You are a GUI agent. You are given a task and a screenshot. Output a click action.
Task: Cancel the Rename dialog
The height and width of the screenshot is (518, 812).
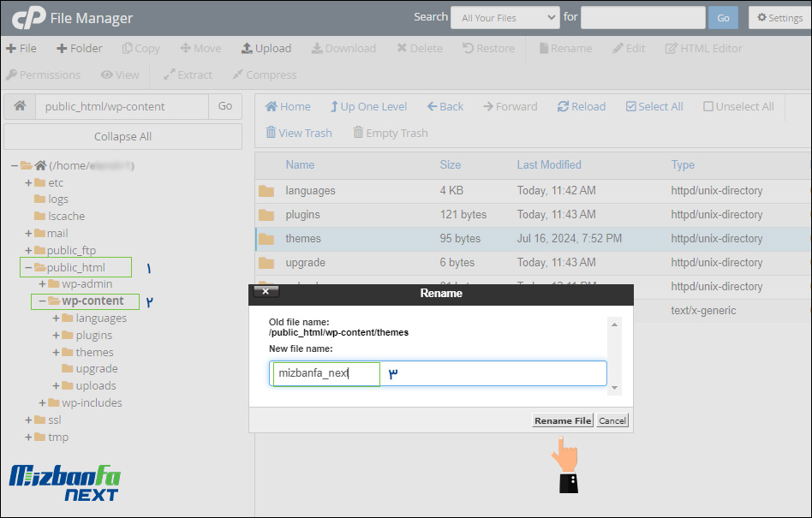click(x=612, y=420)
